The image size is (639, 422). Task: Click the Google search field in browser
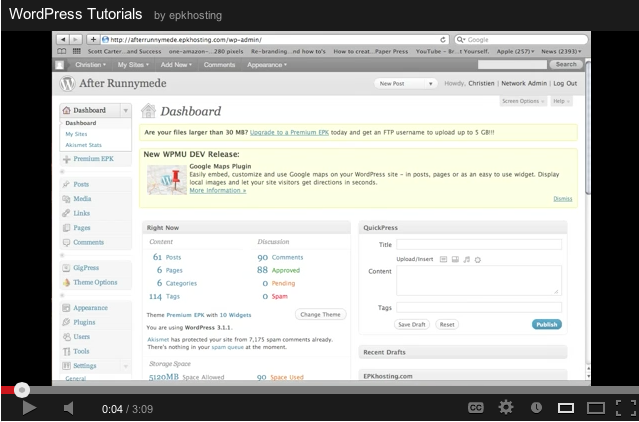pyautogui.click(x=521, y=40)
